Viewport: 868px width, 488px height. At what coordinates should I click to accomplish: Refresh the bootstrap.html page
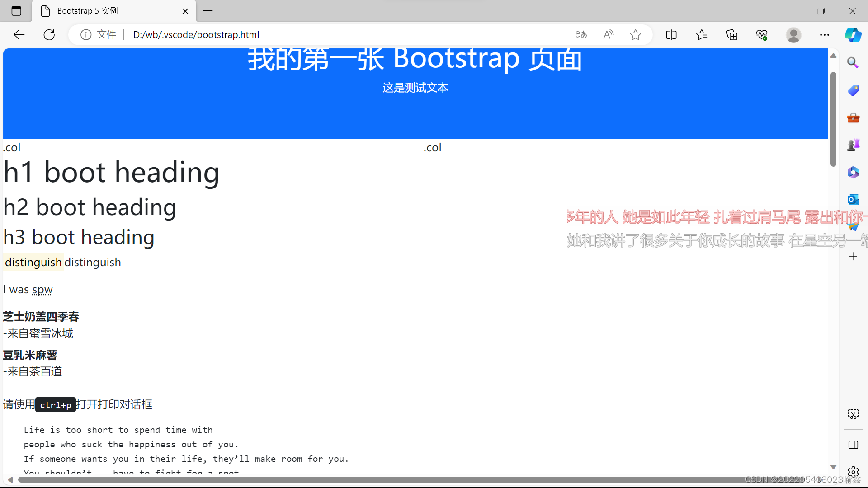(49, 35)
